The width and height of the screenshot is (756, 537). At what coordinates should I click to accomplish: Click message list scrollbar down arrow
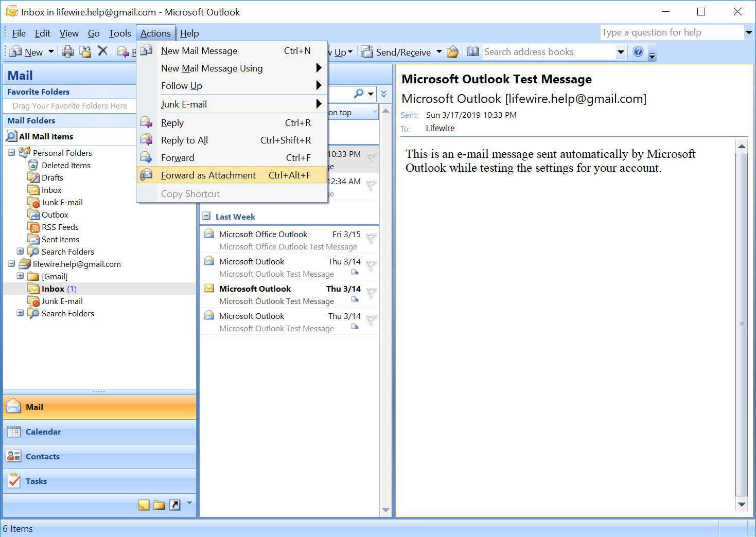(385, 510)
